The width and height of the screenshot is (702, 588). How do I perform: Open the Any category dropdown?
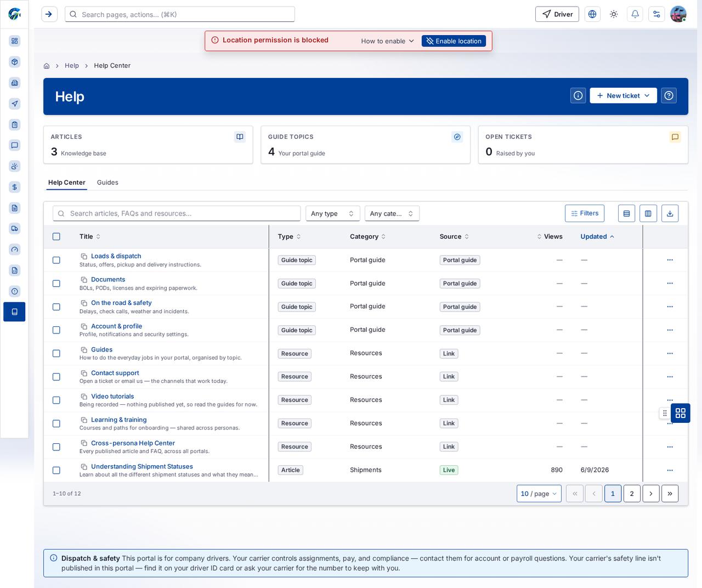392,213
